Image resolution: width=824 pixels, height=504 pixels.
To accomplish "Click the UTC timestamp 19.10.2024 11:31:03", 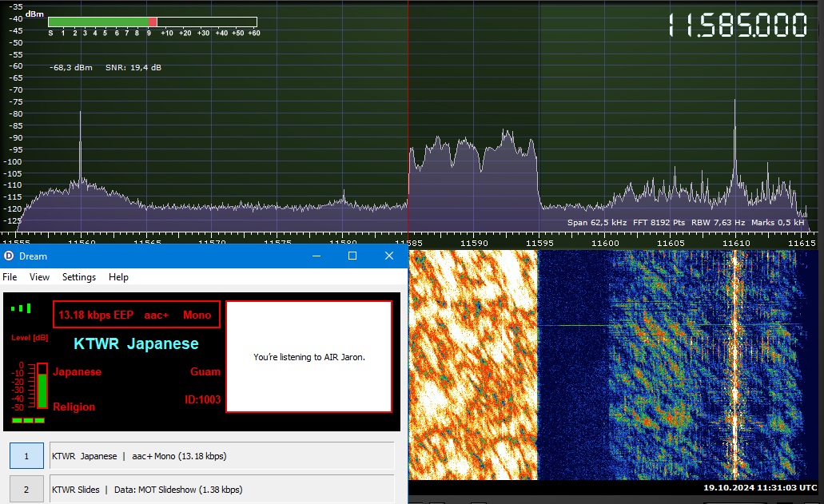I will coord(760,488).
